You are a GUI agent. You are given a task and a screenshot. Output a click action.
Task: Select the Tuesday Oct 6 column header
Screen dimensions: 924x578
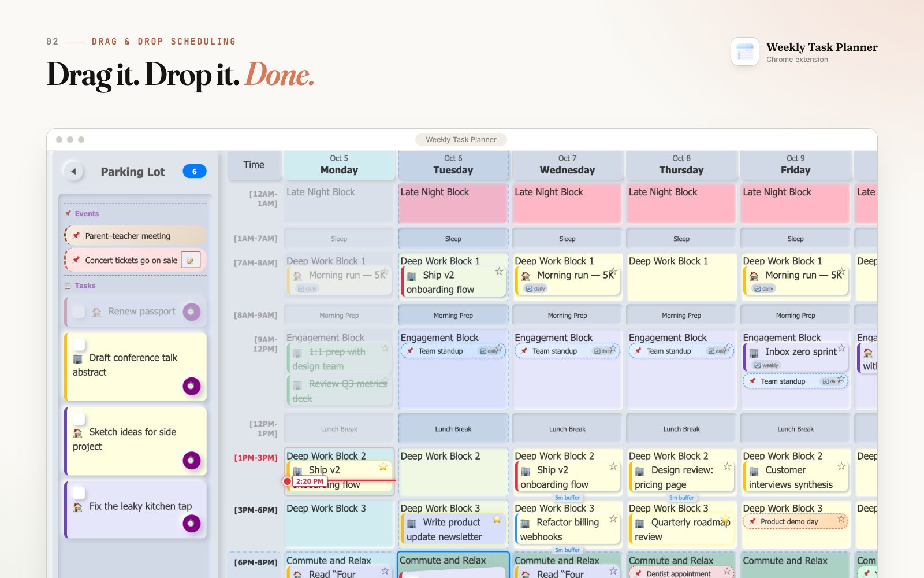pyautogui.click(x=453, y=165)
